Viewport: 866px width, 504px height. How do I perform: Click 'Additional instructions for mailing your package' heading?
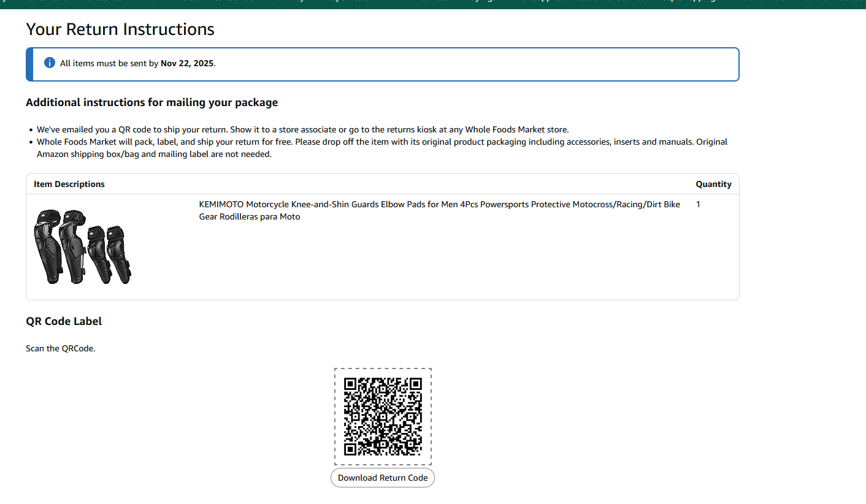(x=151, y=102)
